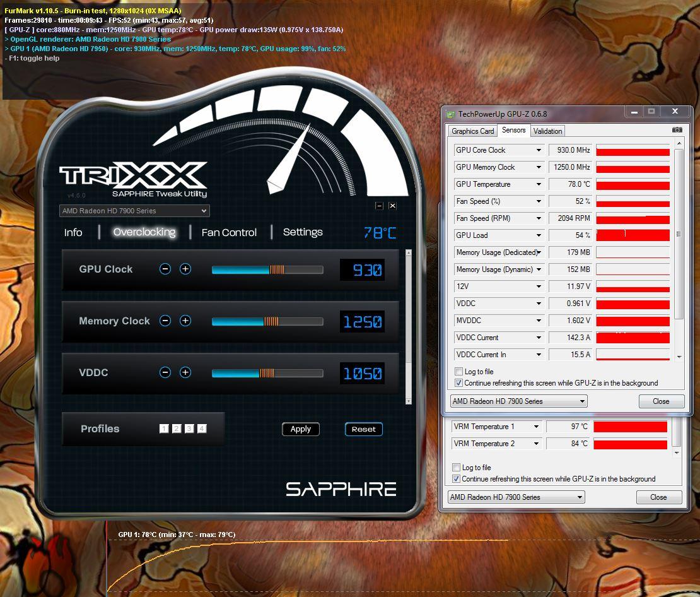Click VDDC value field 1050
The width and height of the screenshot is (700, 597).
363,374
